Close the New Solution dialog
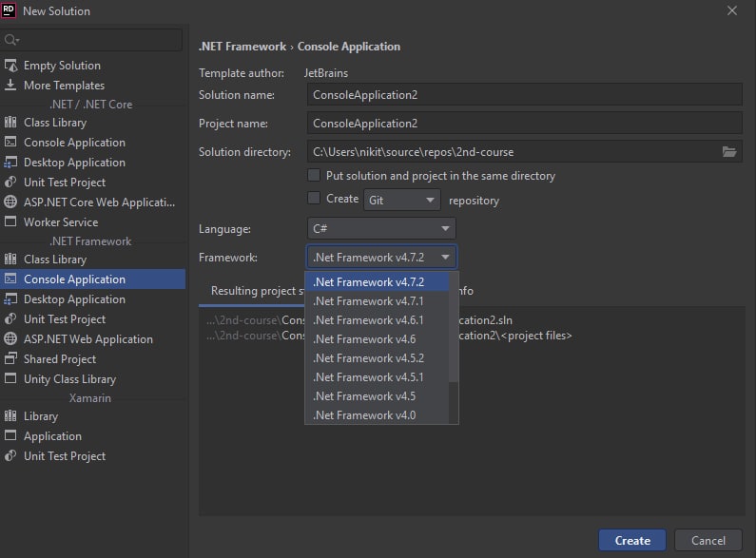 [x=731, y=10]
